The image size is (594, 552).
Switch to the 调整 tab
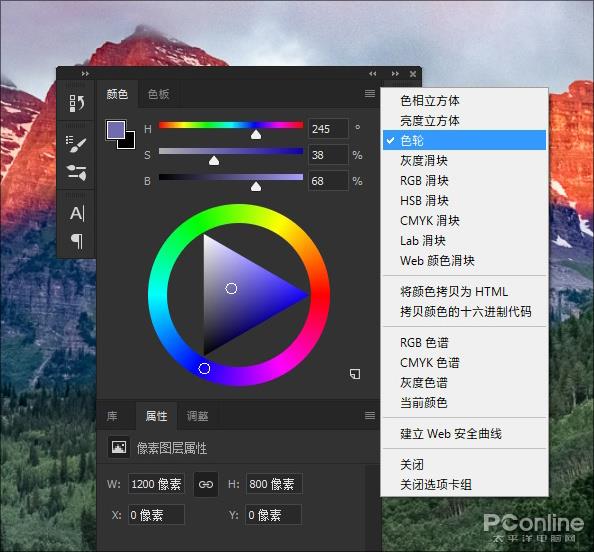[x=197, y=416]
